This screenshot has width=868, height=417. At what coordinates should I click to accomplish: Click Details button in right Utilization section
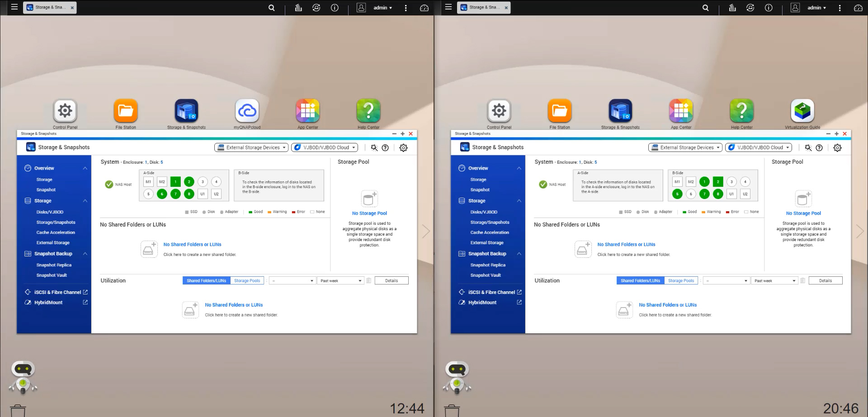pyautogui.click(x=825, y=281)
